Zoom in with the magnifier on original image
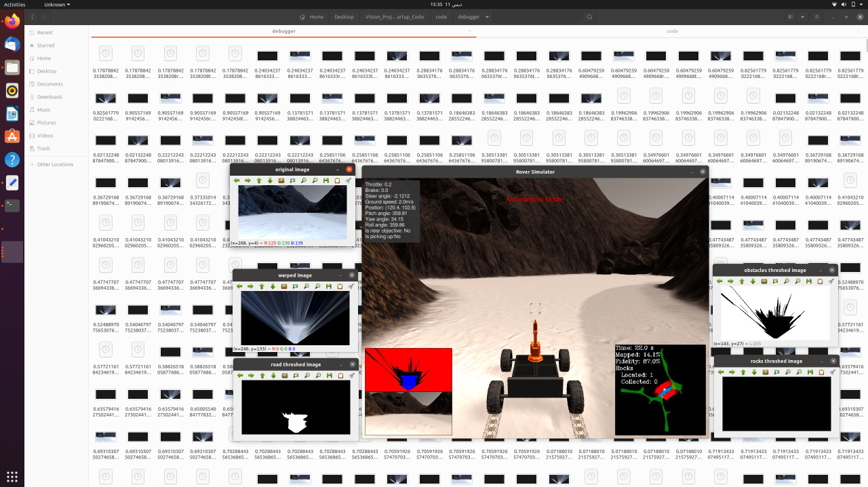The image size is (868, 487). point(304,180)
